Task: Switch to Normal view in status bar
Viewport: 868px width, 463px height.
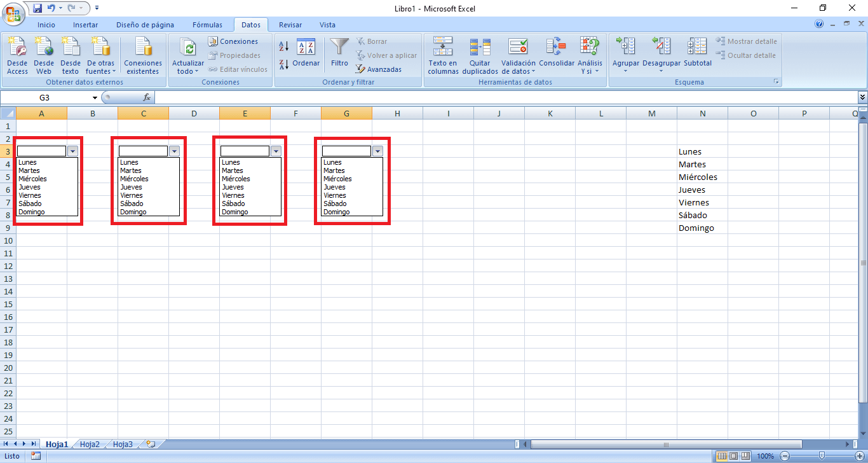Action: [x=722, y=456]
